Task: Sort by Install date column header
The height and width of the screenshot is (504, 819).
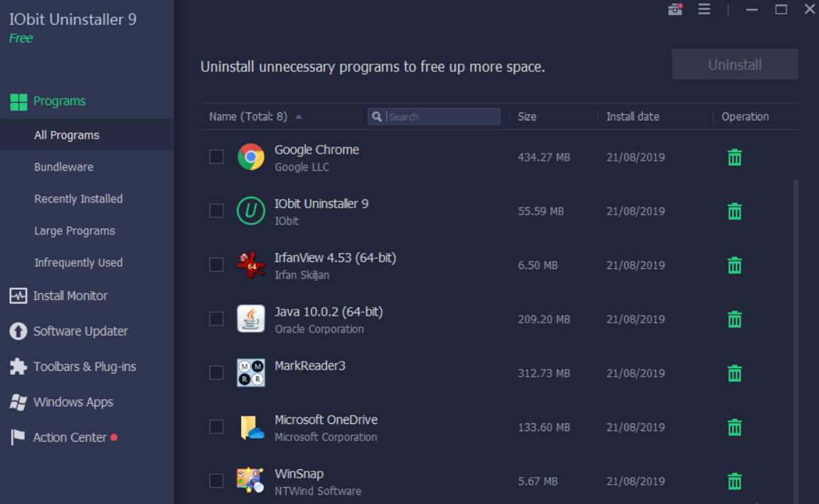Action: [633, 117]
